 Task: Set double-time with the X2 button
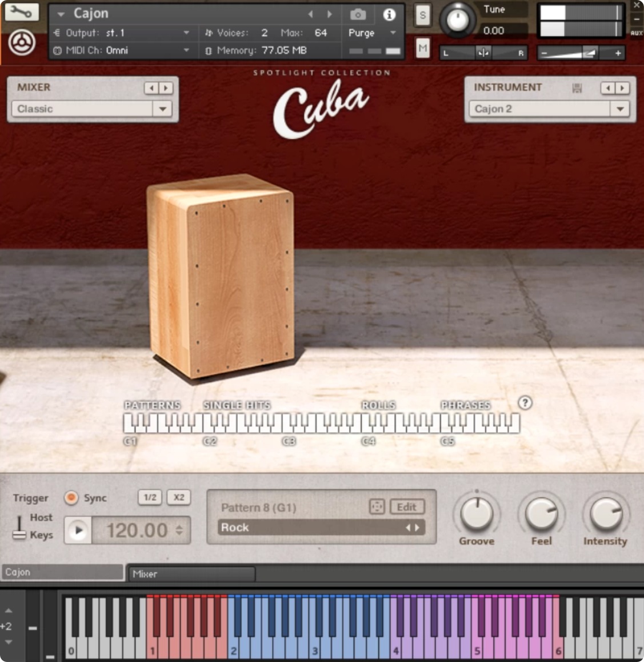tap(179, 497)
